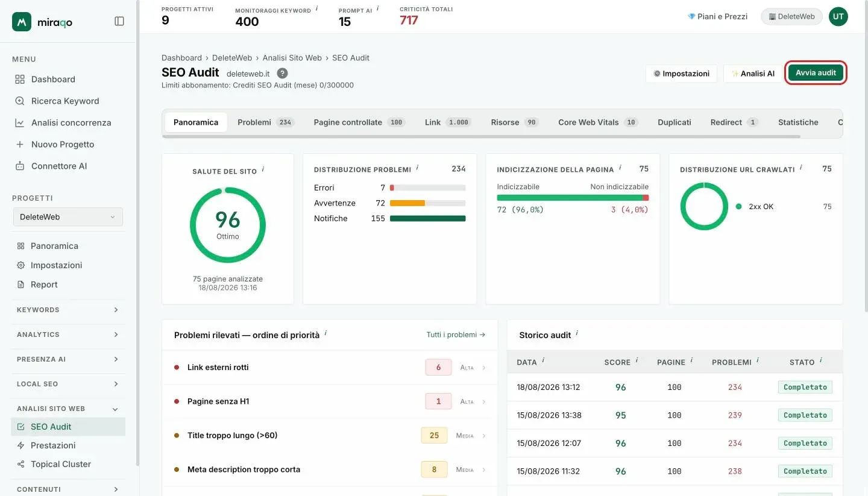
Task: Click the Salute del sito 96 score ring
Action: pos(228,225)
